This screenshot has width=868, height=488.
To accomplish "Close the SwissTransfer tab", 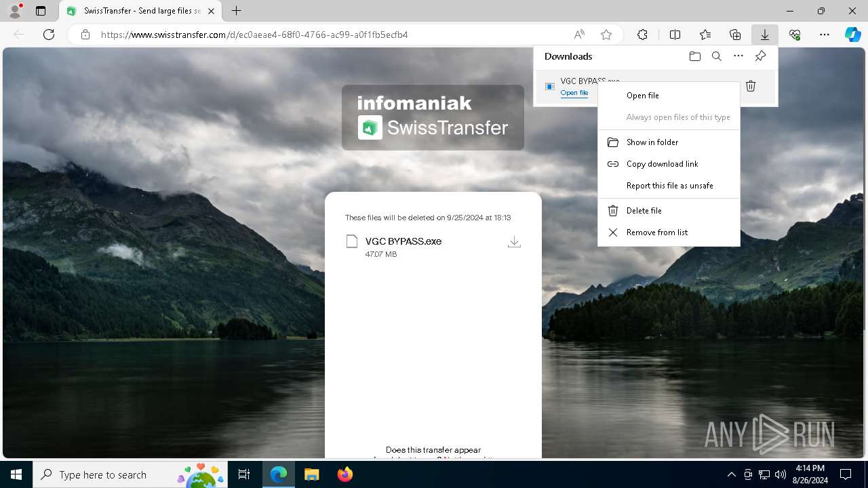I will (x=211, y=11).
